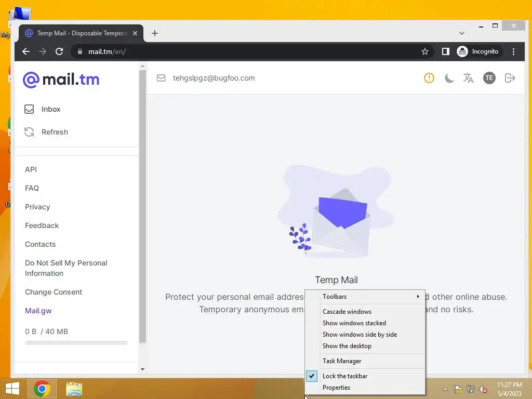Click the storage usage progress bar
Image resolution: width=532 pixels, height=399 pixels.
(x=76, y=343)
